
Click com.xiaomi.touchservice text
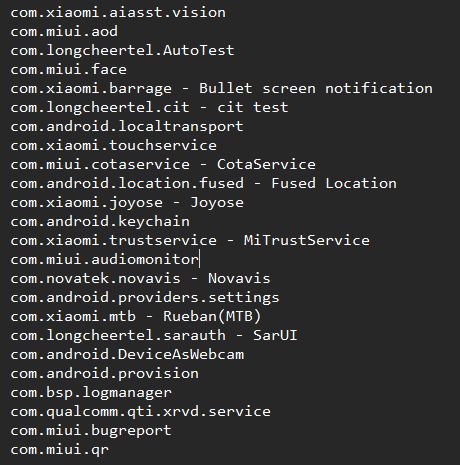click(113, 146)
